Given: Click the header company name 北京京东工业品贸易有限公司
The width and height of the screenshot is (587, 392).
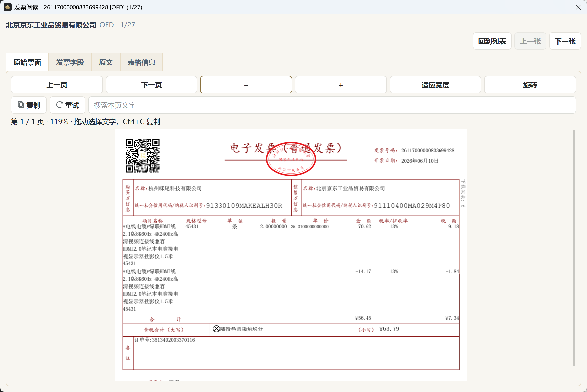Looking at the screenshot, I should pos(51,25).
